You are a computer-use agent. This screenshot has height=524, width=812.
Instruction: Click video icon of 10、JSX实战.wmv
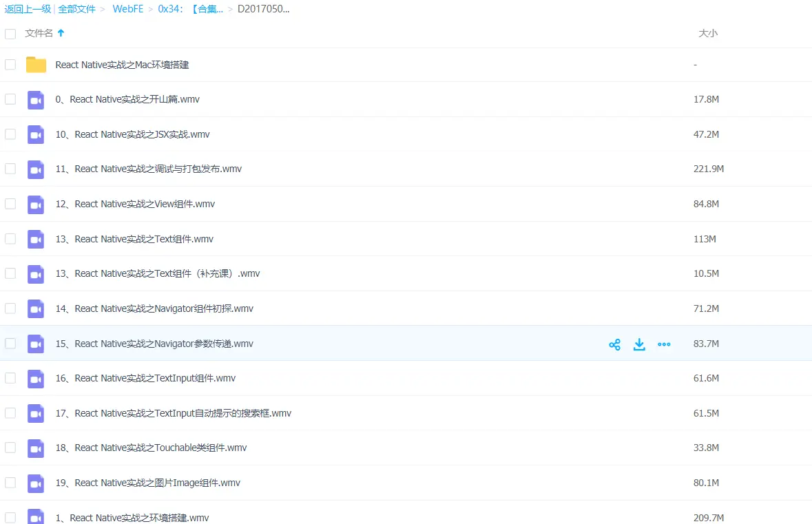(x=36, y=135)
